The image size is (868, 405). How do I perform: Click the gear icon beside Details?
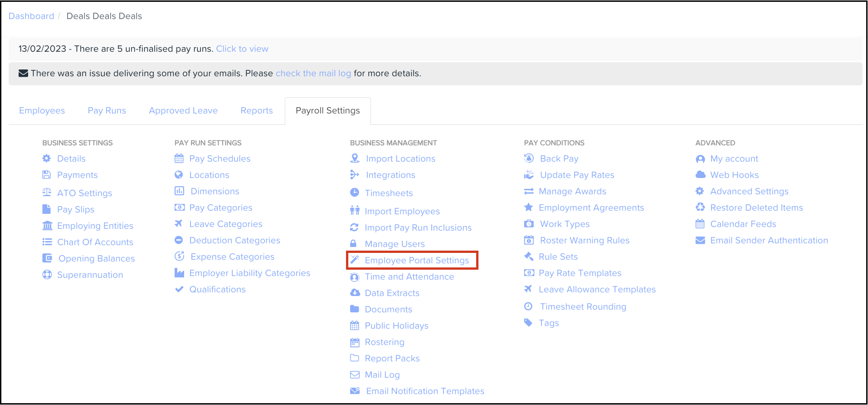(47, 158)
